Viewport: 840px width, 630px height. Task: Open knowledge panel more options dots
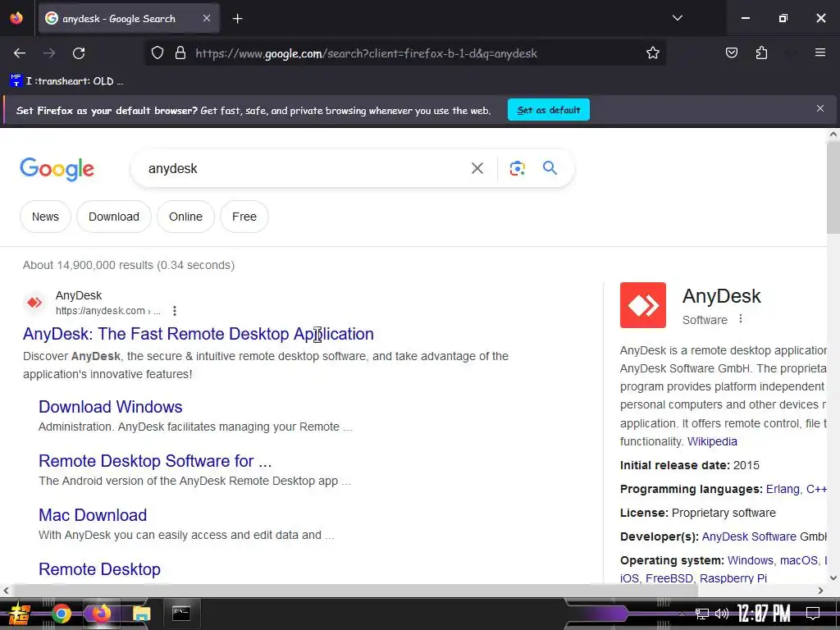point(741,319)
